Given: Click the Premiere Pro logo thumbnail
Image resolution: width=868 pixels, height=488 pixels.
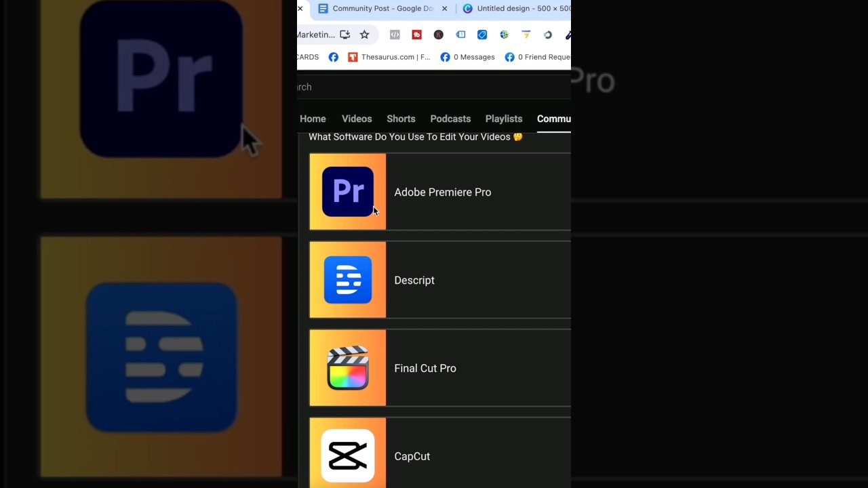Looking at the screenshot, I should 348,192.
